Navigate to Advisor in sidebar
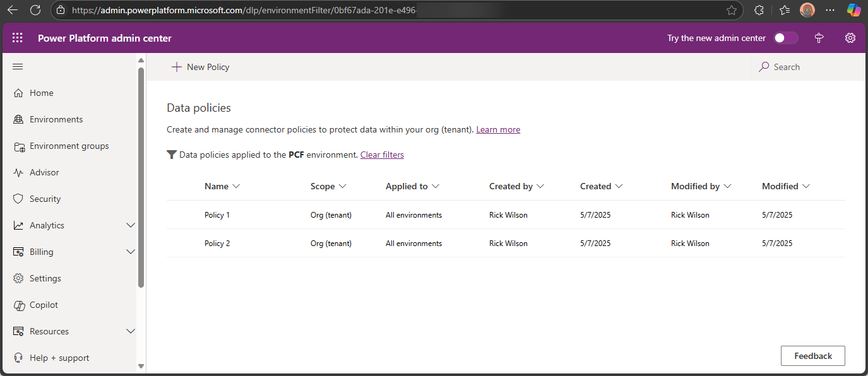 pyautogui.click(x=44, y=172)
